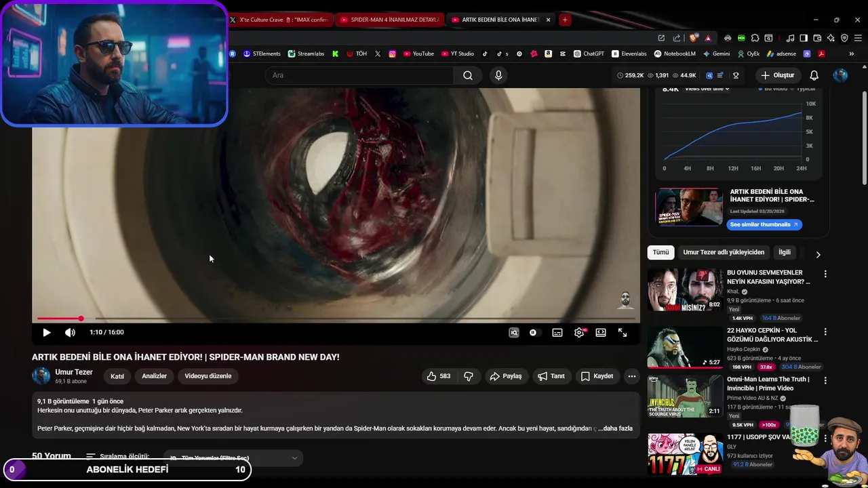
Task: Select the İlgili filter chip
Action: tap(785, 252)
